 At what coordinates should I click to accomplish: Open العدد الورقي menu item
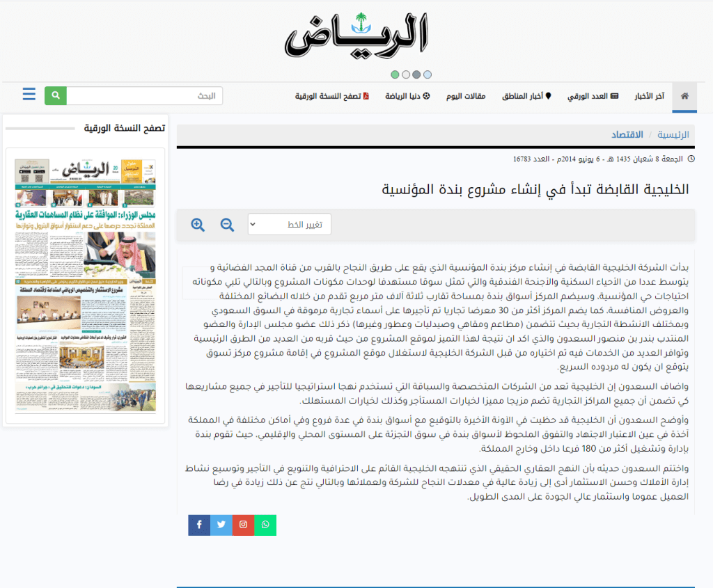593,96
